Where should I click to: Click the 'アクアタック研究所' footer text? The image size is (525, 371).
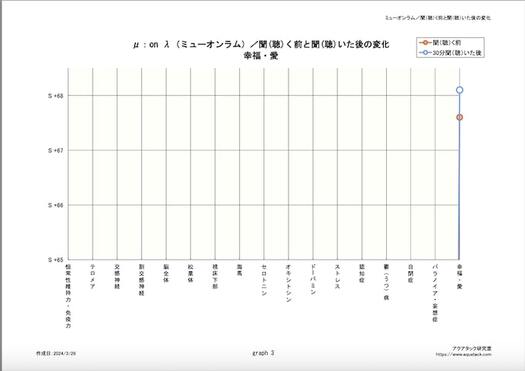tap(472, 349)
